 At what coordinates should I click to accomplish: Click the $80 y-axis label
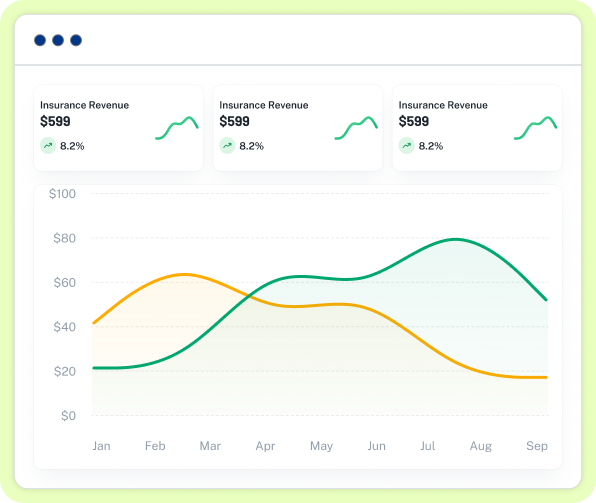click(65, 238)
